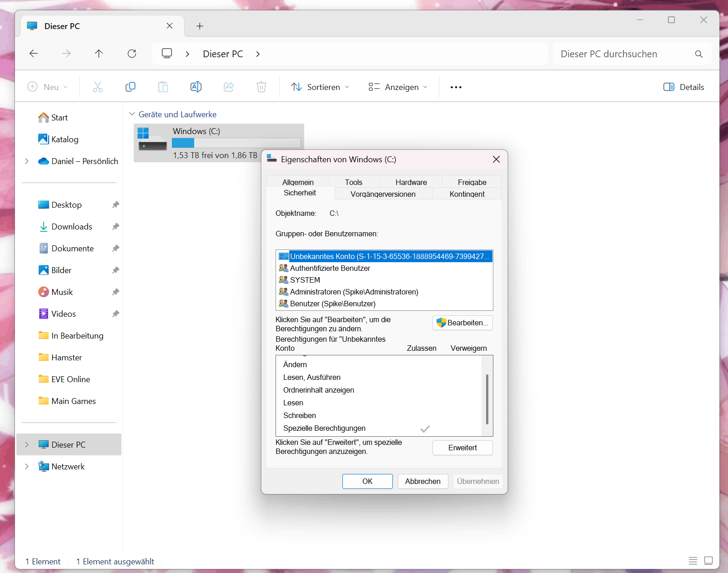Open the Bilder folder

[x=55, y=270]
